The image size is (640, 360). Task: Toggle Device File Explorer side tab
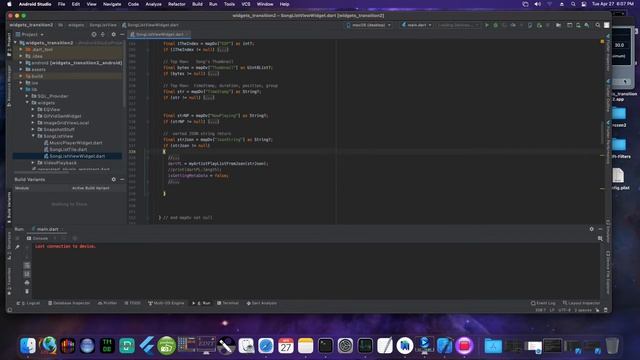[x=608, y=273]
